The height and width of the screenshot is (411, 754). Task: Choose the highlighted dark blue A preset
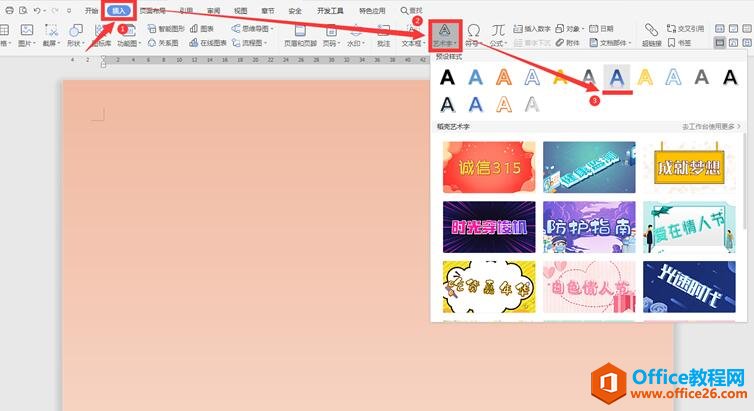click(x=617, y=77)
